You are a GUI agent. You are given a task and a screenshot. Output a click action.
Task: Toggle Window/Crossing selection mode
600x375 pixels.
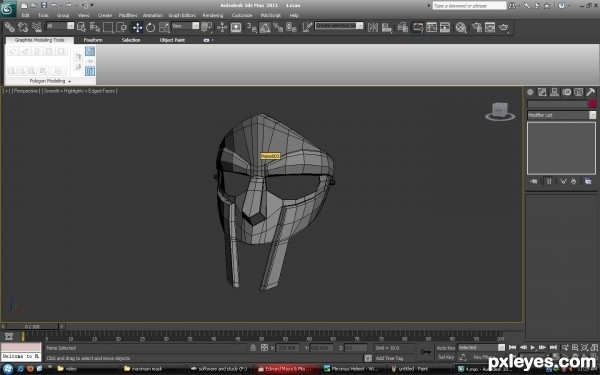click(121, 27)
